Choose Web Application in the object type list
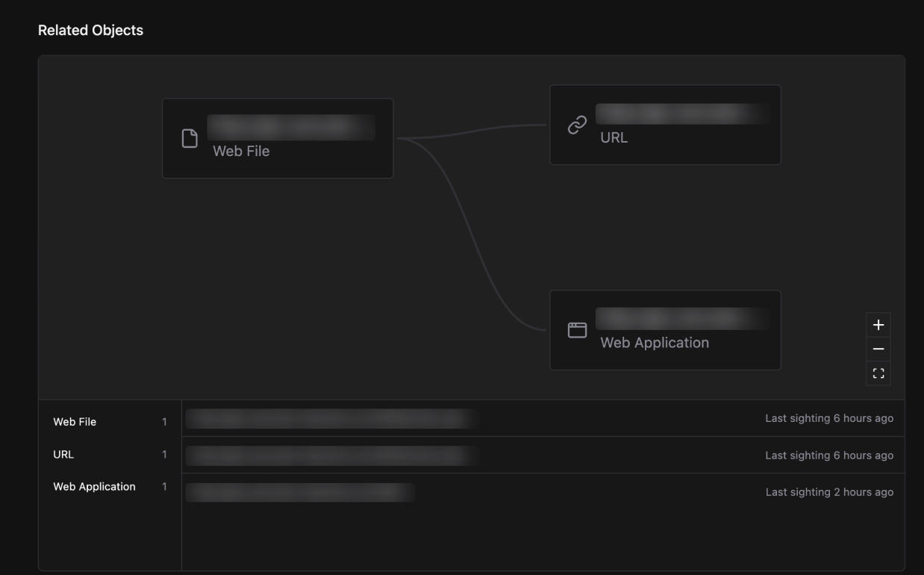Image resolution: width=924 pixels, height=575 pixels. pyautogui.click(x=110, y=486)
